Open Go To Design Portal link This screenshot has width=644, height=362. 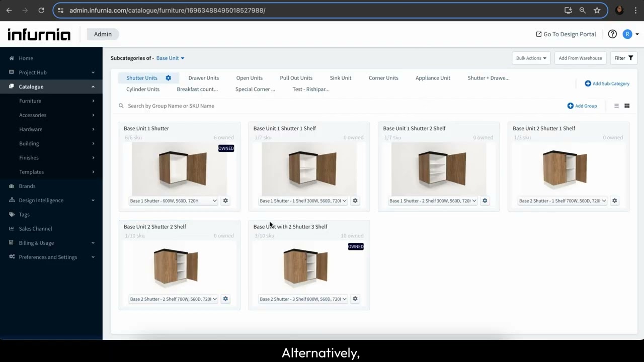[566, 34]
